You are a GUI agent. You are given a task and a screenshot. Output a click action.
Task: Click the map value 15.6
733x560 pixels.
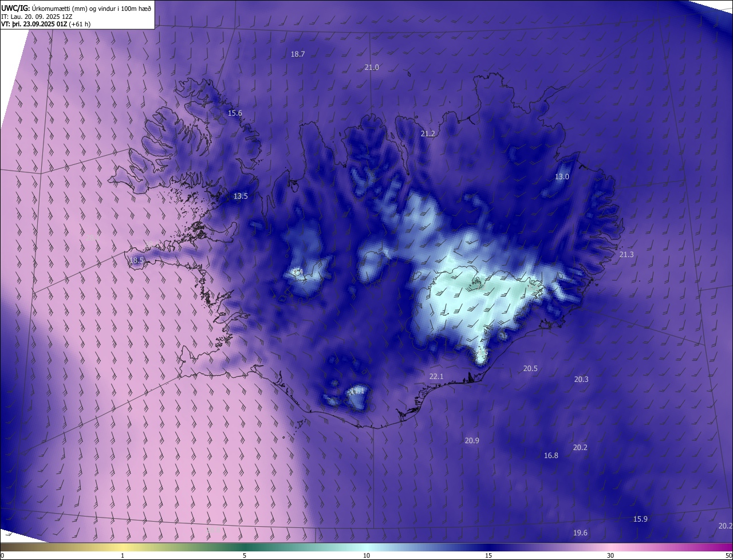click(235, 113)
